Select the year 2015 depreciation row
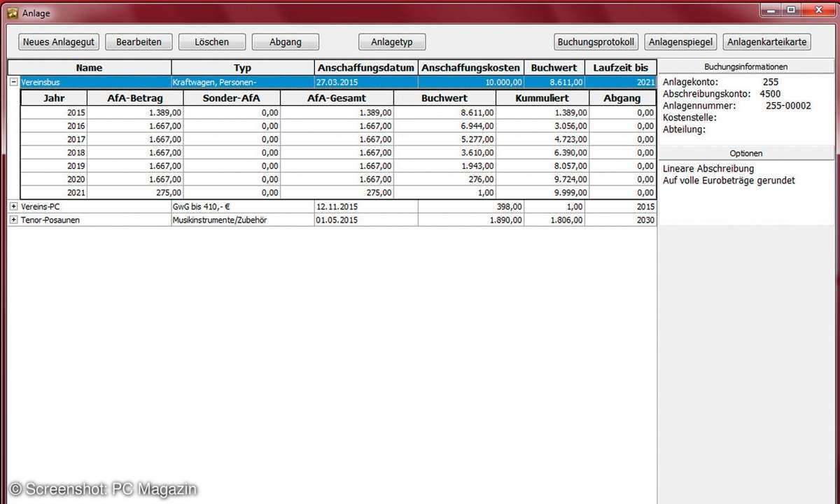840x504 pixels. pyautogui.click(x=338, y=112)
